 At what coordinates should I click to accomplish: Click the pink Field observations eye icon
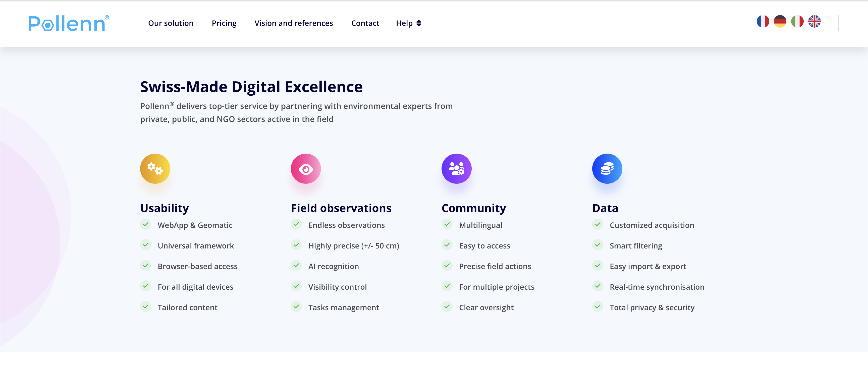(306, 169)
